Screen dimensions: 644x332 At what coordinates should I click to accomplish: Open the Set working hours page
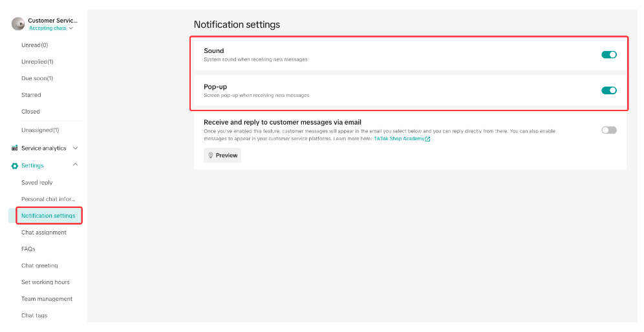45,282
